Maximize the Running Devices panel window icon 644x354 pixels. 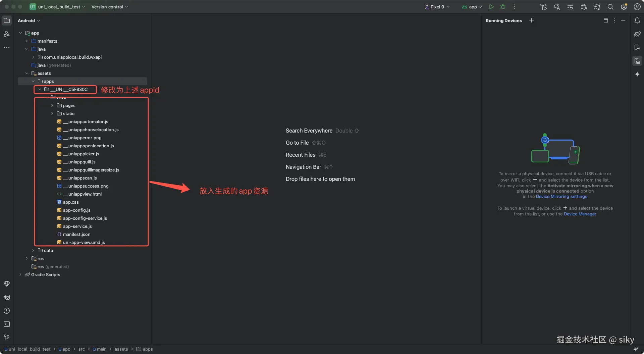pos(606,20)
